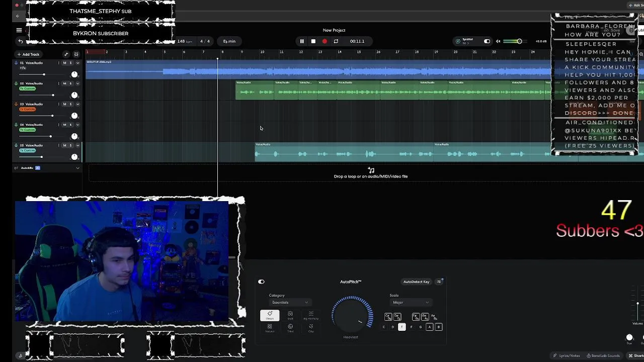Viewport: 644px width, 362px height.
Task: Click the +Fx button on track 01
Action: [23, 68]
